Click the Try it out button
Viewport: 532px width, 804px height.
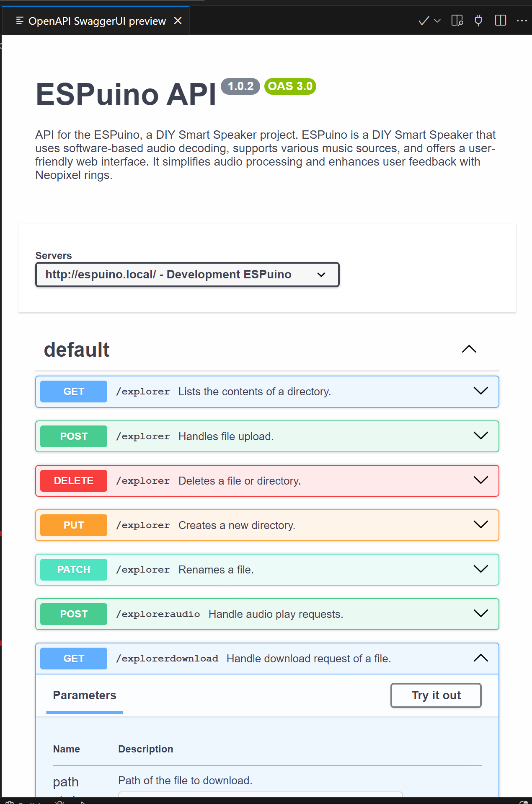(436, 695)
